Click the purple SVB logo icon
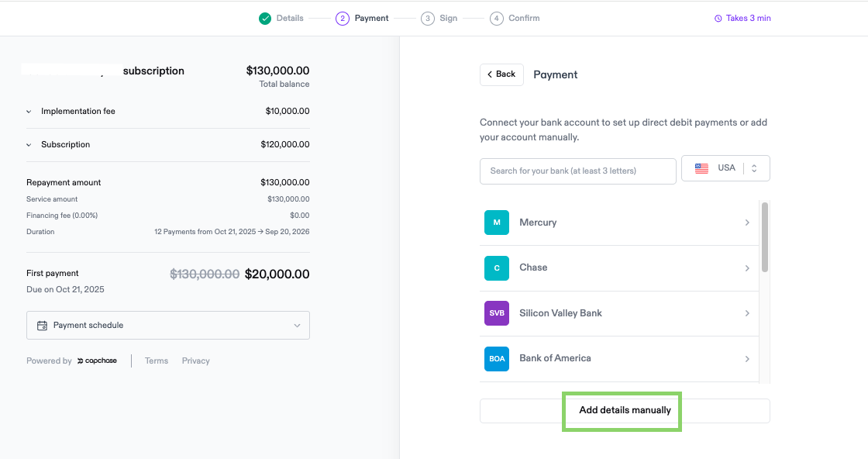Screen dimensions: 868x459 pos(497,313)
